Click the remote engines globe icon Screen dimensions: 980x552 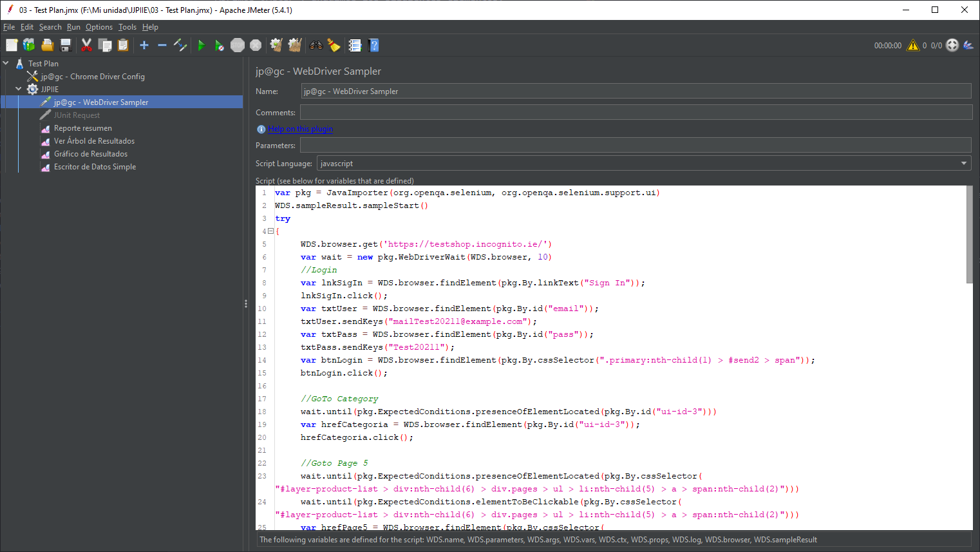click(952, 45)
